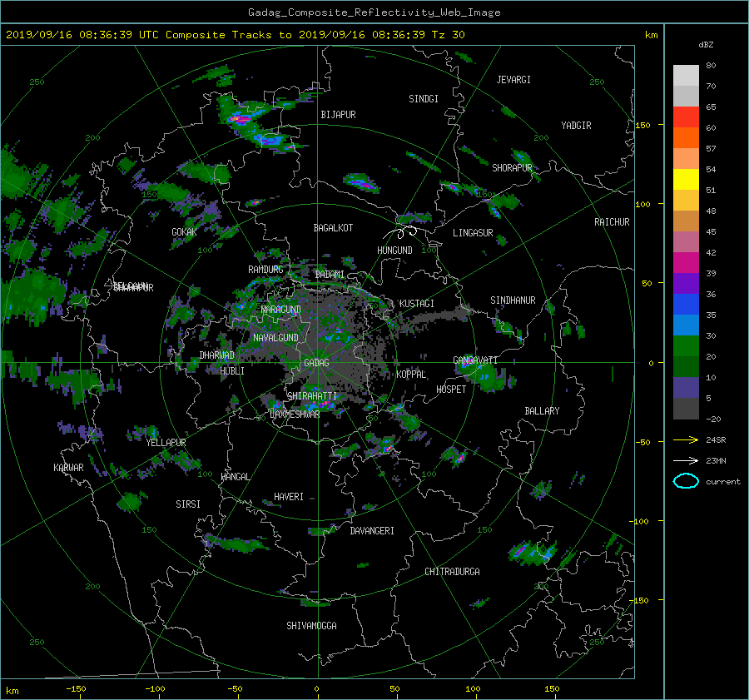
Task: Select the purple 36-39 dBZ legend swatch
Action: pos(686,283)
